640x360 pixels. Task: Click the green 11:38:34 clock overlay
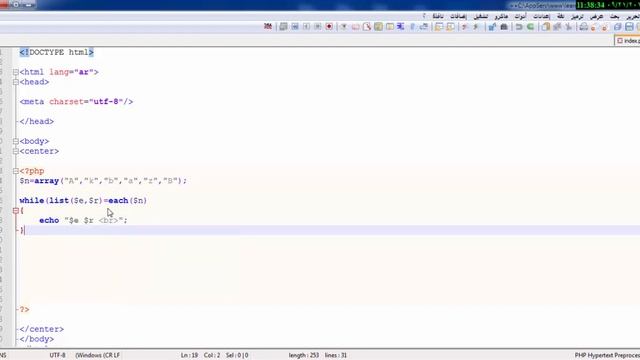(x=590, y=5)
